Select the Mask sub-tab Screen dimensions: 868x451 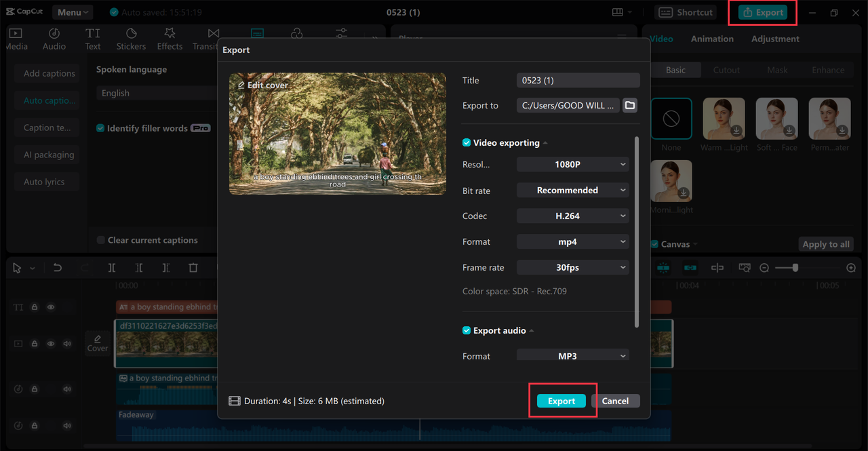coord(777,70)
